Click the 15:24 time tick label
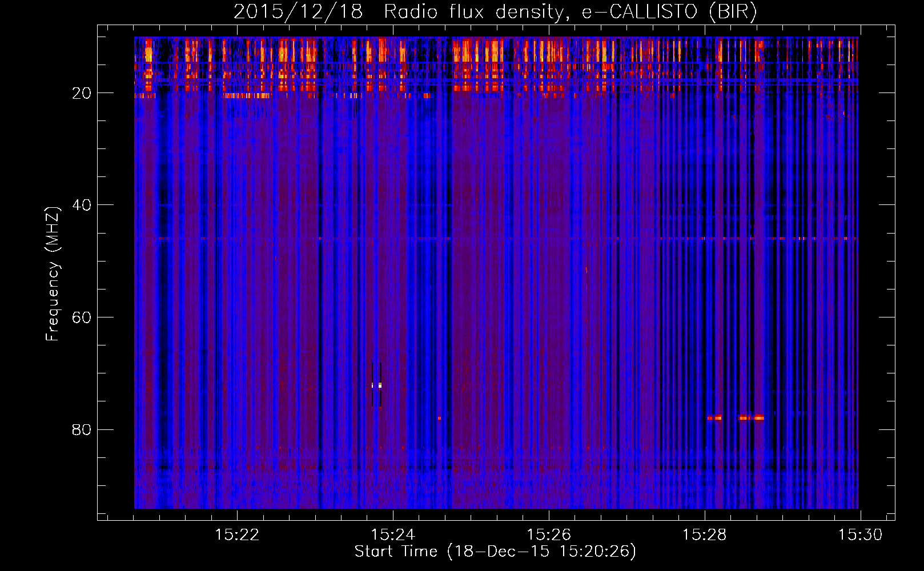Screen dimensions: 924x571 393,535
